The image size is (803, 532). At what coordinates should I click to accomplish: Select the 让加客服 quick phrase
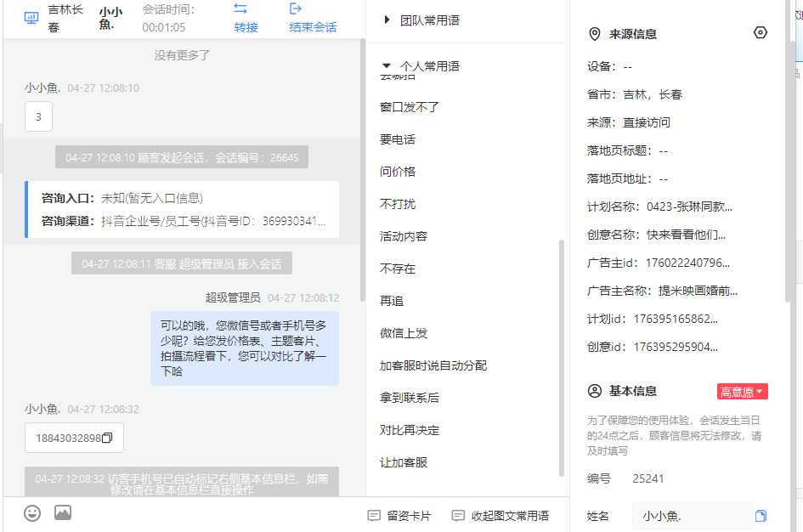pyautogui.click(x=404, y=461)
